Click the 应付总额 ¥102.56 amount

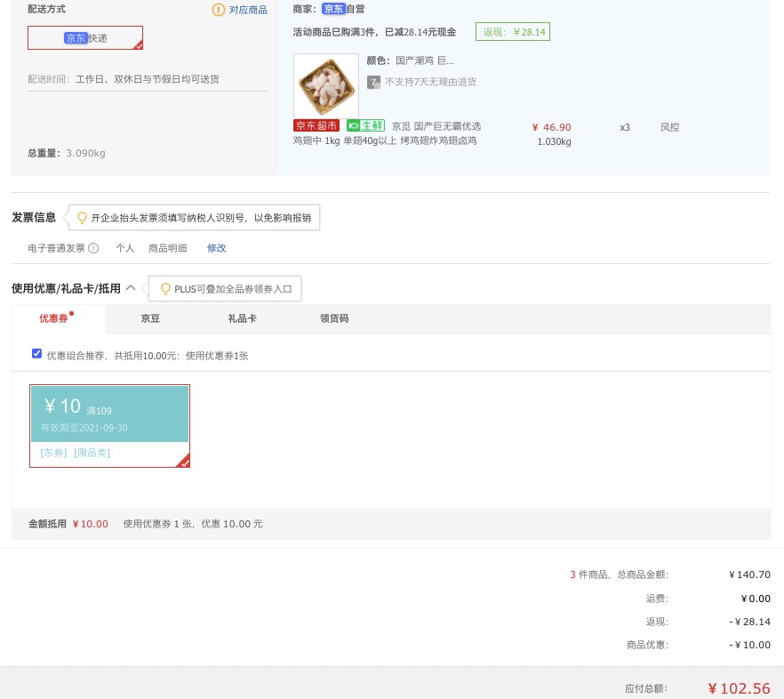[x=739, y=688]
